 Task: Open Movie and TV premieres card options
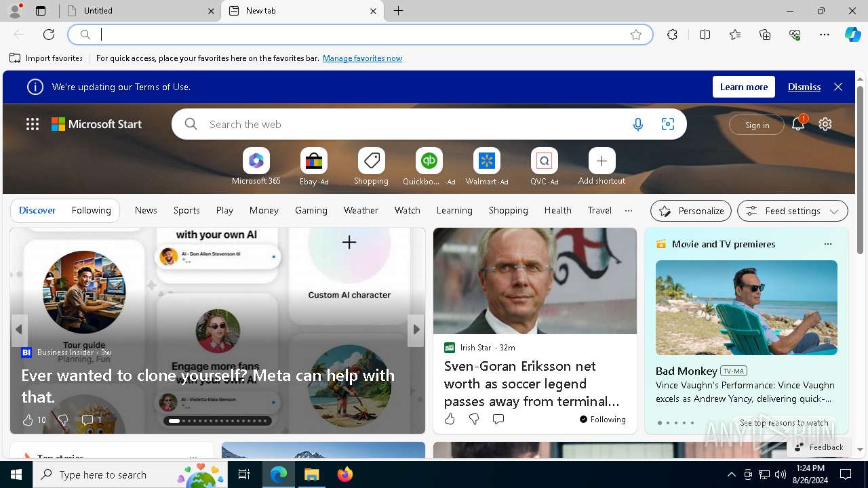pos(827,244)
